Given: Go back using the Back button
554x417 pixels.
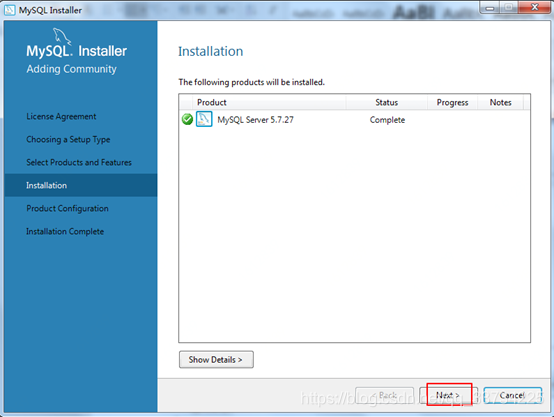Looking at the screenshot, I should pos(384,395).
